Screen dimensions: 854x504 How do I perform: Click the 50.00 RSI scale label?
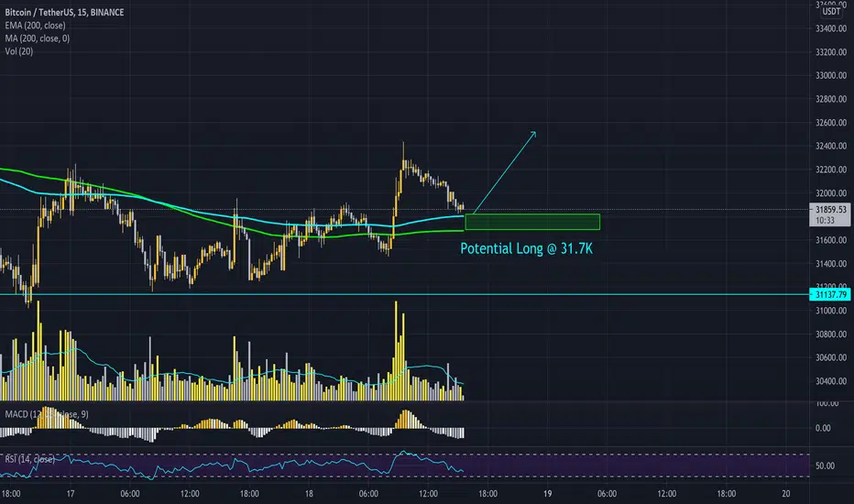(825, 466)
